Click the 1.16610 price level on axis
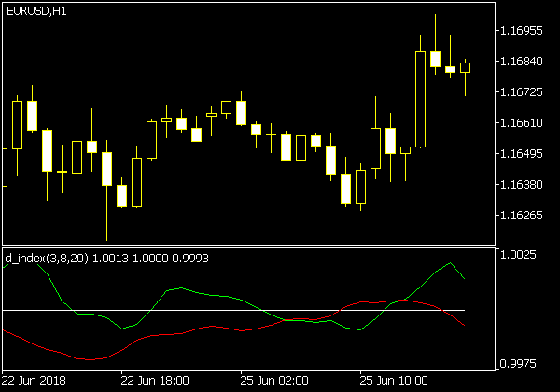Screen dimensions: 560x392 pyautogui.click(x=522, y=123)
